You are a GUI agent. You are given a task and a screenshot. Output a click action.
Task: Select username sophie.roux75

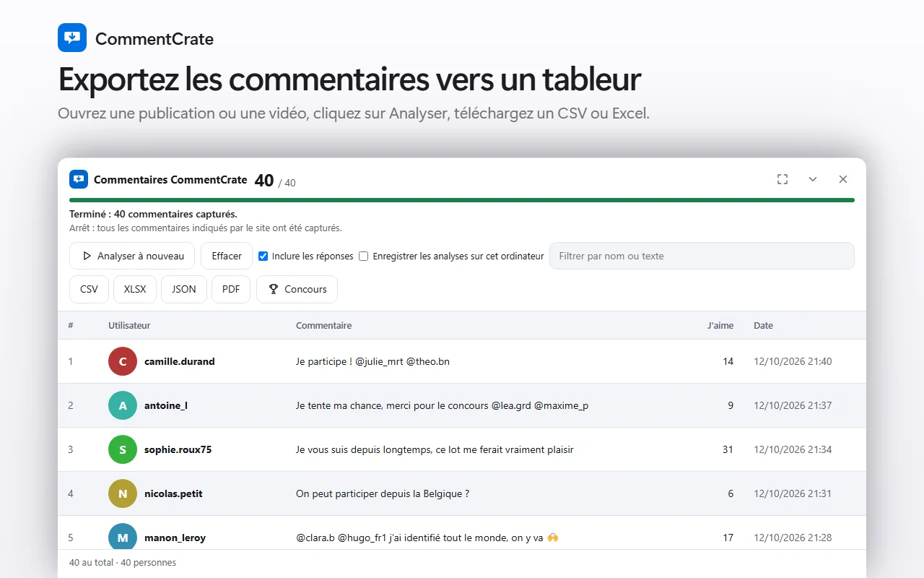[178, 449]
